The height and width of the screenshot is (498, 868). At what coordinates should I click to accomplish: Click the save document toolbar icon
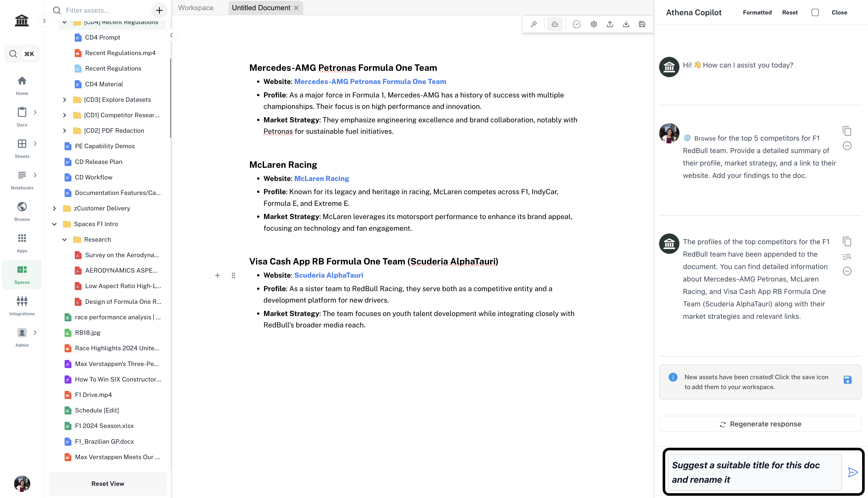642,24
